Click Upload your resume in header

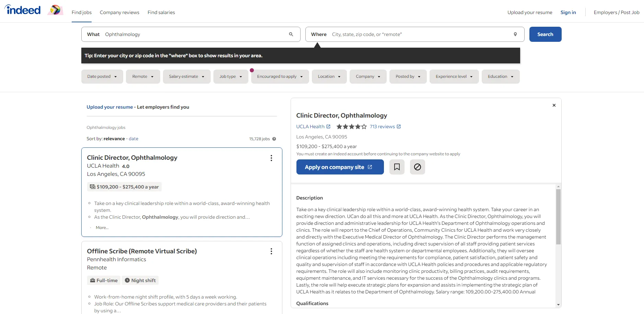[530, 12]
